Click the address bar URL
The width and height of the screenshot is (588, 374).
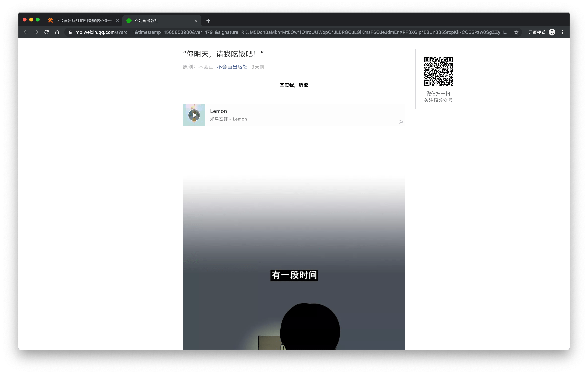[291, 32]
